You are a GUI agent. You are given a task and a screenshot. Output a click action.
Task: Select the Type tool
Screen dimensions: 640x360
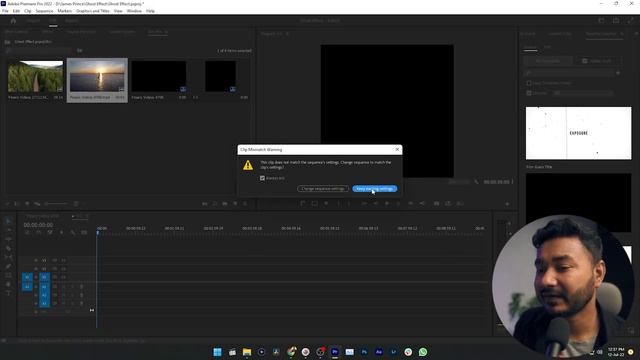8,293
